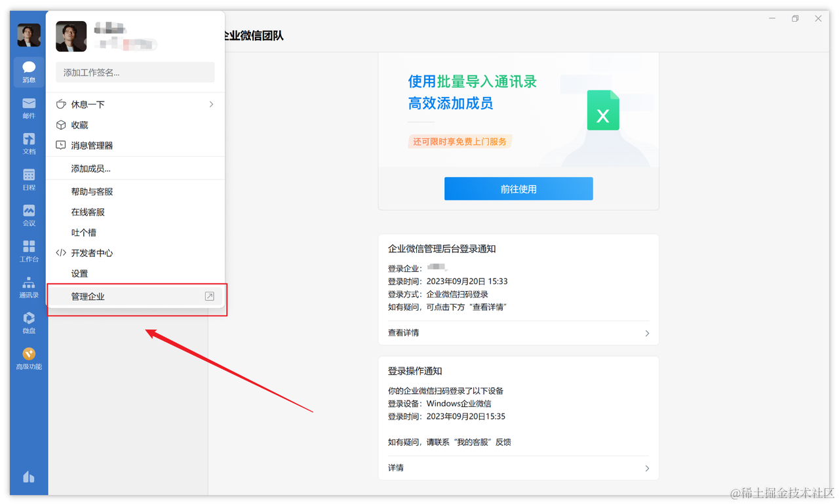This screenshot has width=839, height=504.
Task: Restore down the WeCom window
Action: (x=795, y=18)
